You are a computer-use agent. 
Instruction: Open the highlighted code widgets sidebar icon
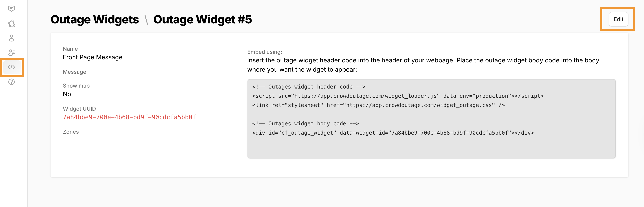pyautogui.click(x=12, y=67)
